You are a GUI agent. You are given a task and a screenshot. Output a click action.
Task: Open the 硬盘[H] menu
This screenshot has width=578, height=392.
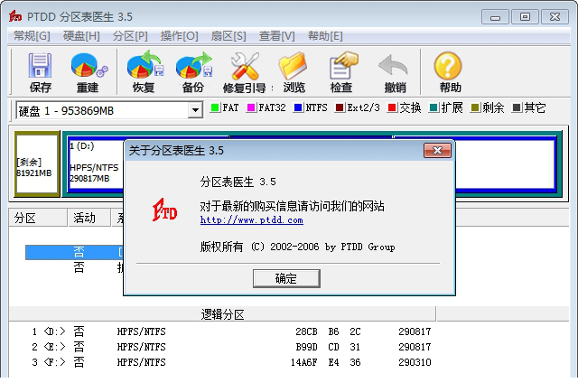(x=81, y=36)
